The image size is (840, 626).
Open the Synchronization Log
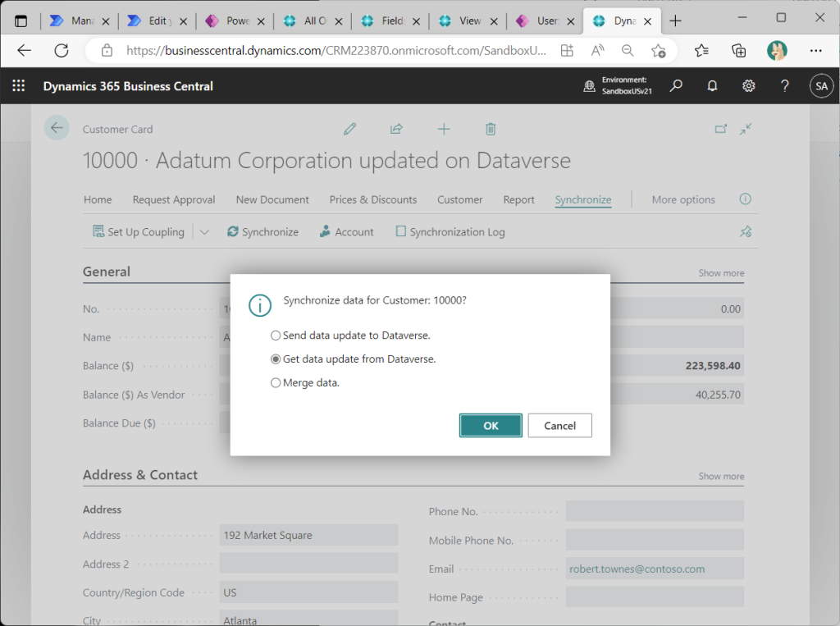[x=450, y=232]
